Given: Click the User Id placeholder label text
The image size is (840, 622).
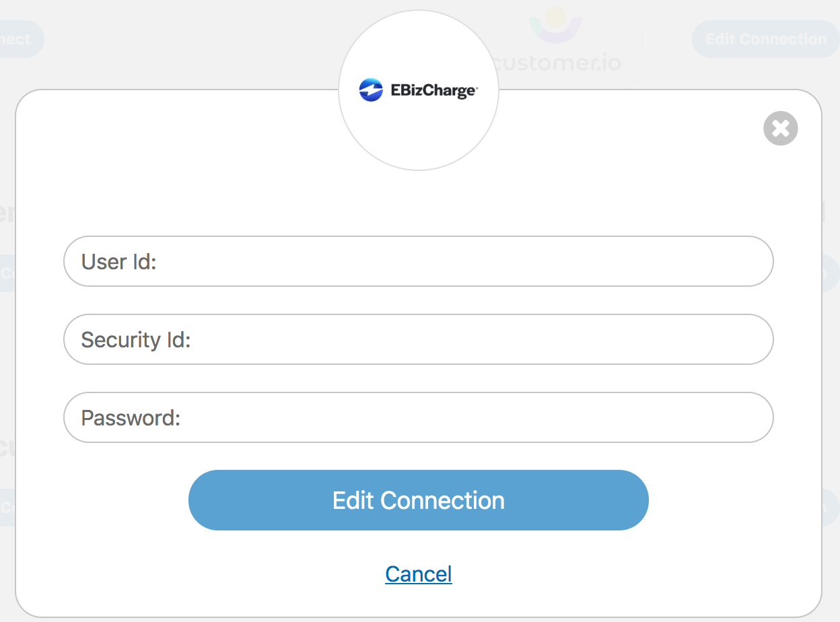Looking at the screenshot, I should 118,261.
